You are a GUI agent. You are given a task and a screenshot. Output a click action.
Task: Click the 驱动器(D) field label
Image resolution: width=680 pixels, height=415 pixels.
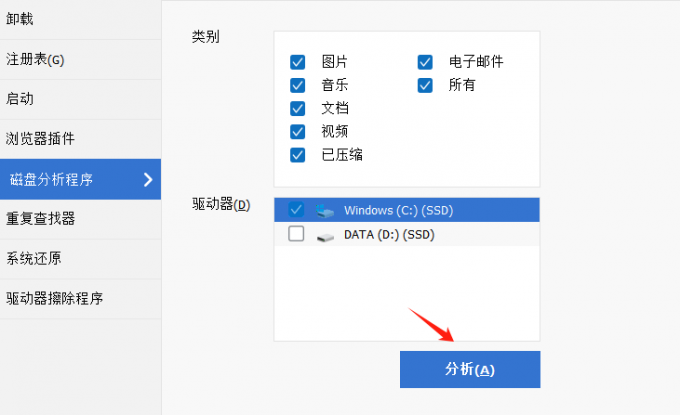[x=221, y=204]
